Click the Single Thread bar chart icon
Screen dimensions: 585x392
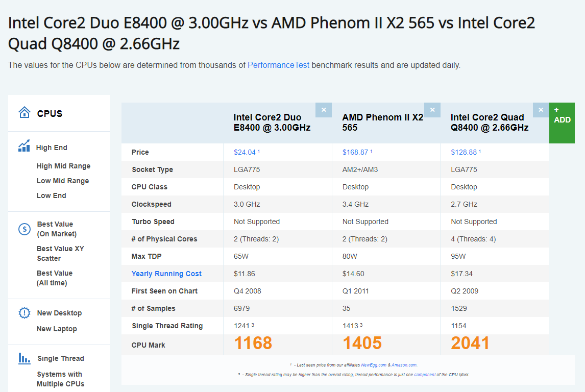[25, 358]
